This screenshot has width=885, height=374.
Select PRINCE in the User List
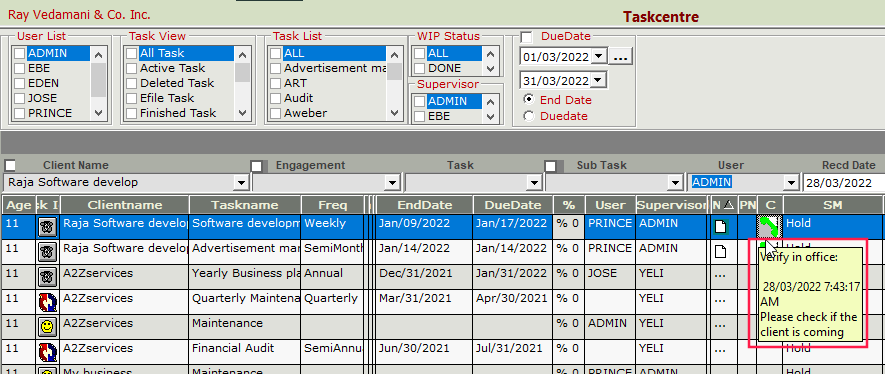click(50, 113)
